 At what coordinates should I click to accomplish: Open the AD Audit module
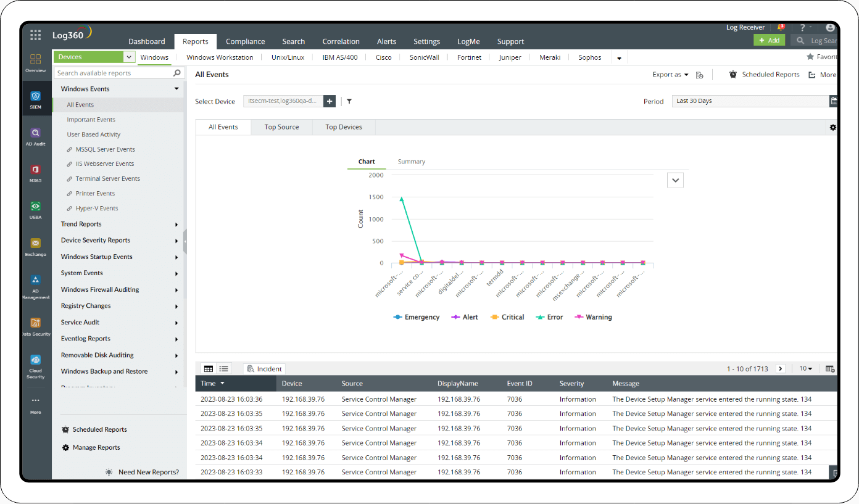pos(36,136)
